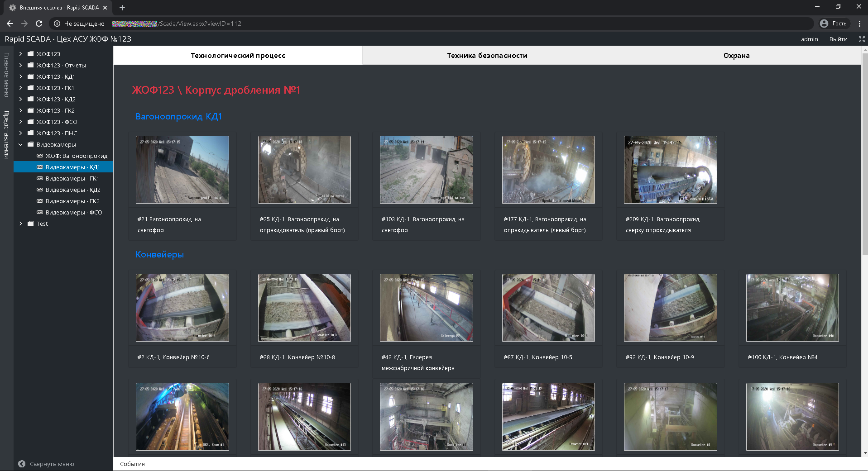This screenshot has width=868, height=471.
Task: Open ЖОФ: Вагоноопрокид view
Action: (x=63, y=156)
